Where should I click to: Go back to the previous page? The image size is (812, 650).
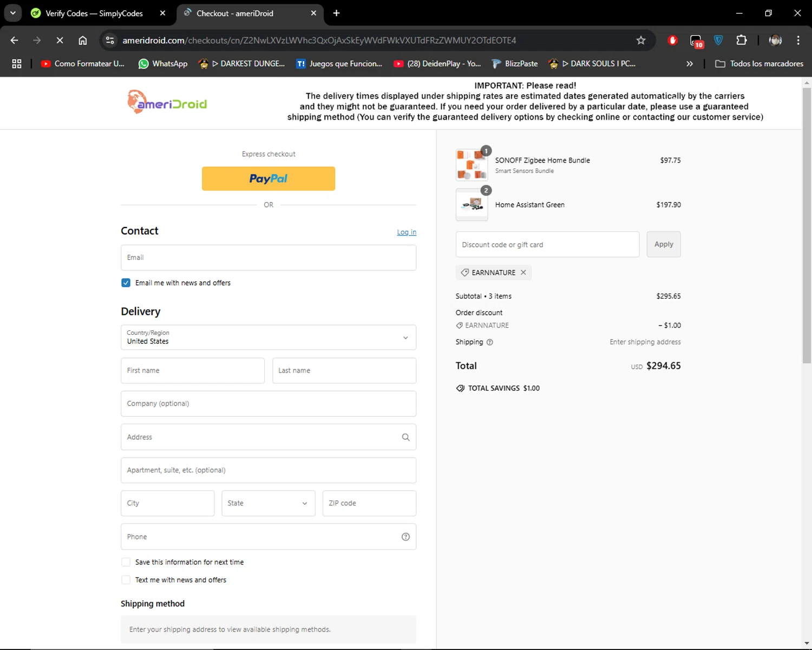coord(15,40)
